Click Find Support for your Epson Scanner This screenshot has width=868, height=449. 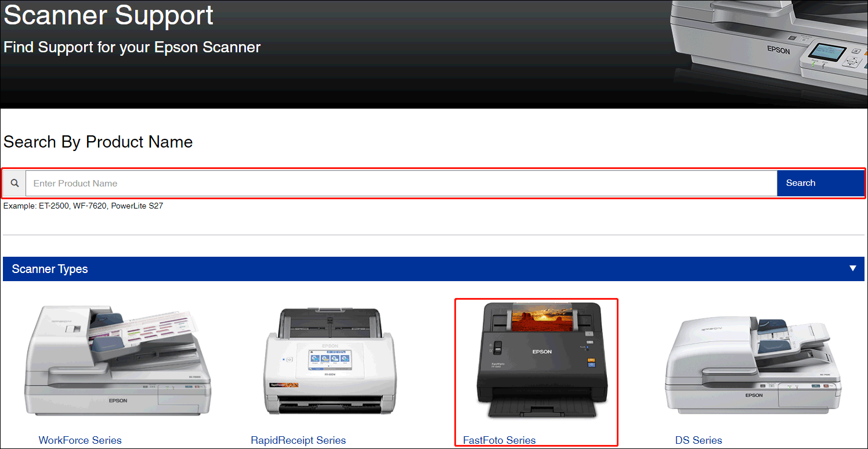(132, 47)
